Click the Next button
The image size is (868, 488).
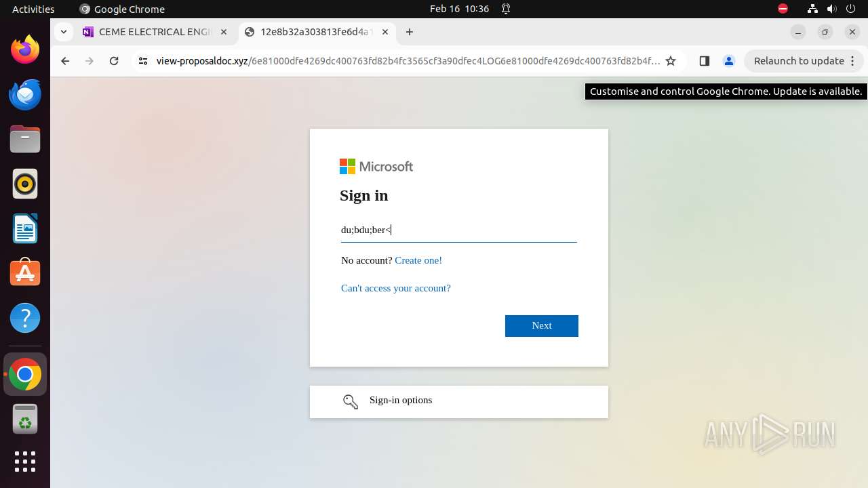(x=542, y=325)
